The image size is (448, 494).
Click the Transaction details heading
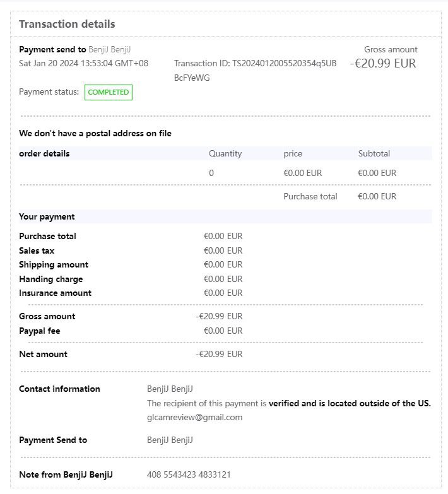click(x=67, y=25)
